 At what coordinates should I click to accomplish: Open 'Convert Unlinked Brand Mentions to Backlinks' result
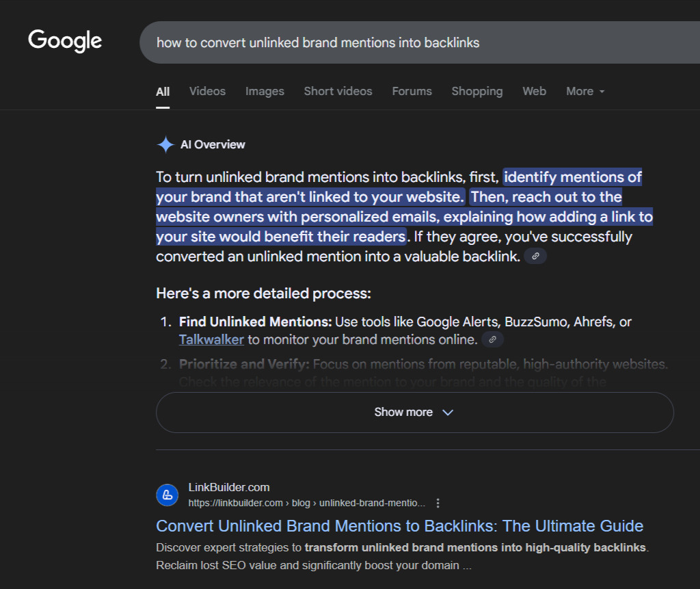(x=399, y=526)
